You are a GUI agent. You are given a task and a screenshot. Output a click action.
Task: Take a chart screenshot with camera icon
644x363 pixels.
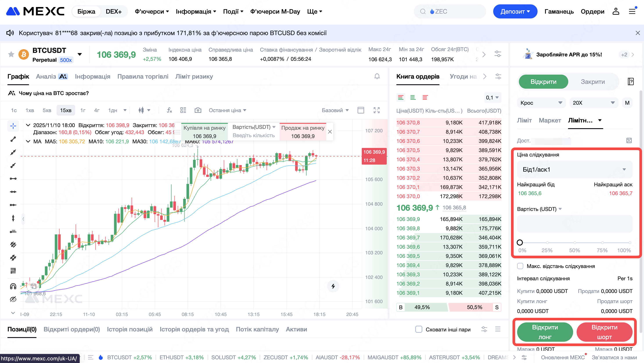pos(198,110)
